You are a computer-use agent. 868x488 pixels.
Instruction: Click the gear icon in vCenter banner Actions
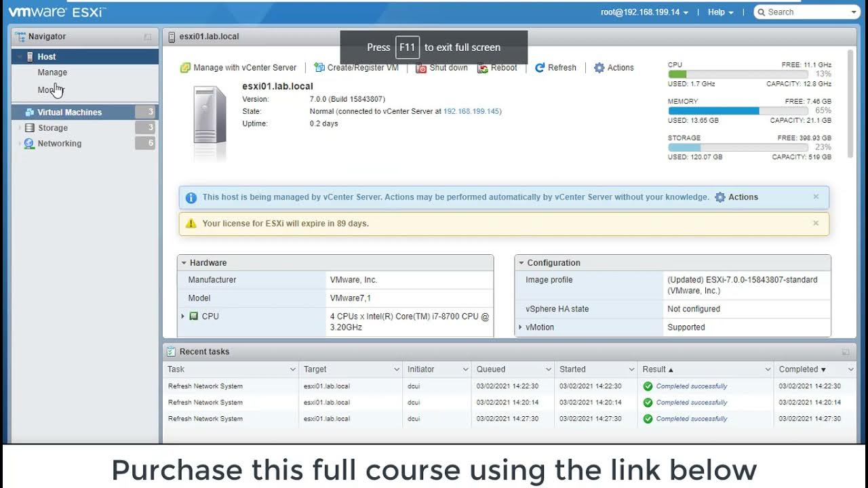tap(720, 197)
